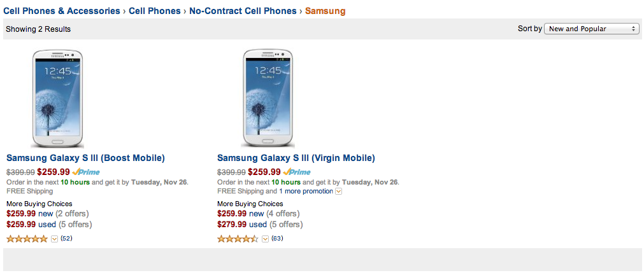The height and width of the screenshot is (273, 644).
Task: Expand ratings arrow for Boost Mobile phone
Action: pyautogui.click(x=54, y=239)
